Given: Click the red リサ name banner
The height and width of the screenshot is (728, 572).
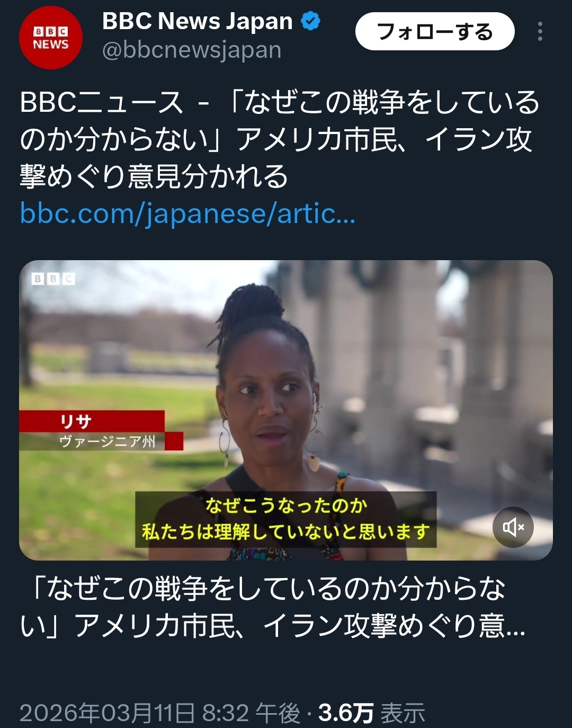Looking at the screenshot, I should pos(92,421).
